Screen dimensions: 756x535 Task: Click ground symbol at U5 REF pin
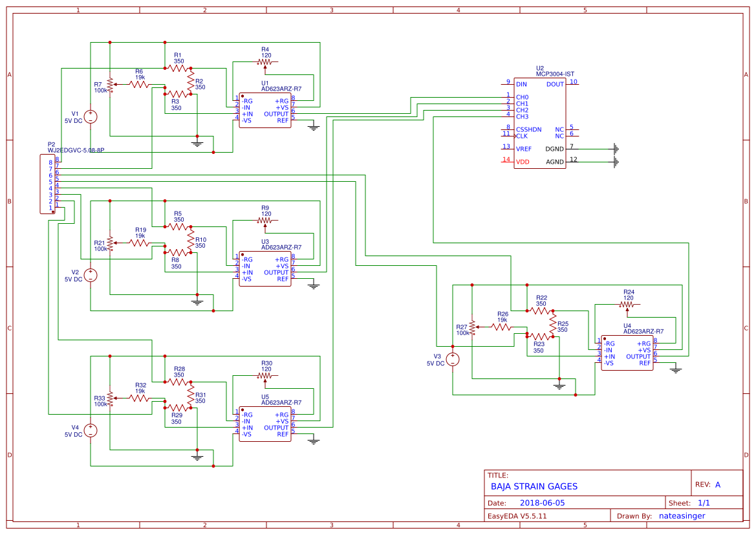click(314, 441)
